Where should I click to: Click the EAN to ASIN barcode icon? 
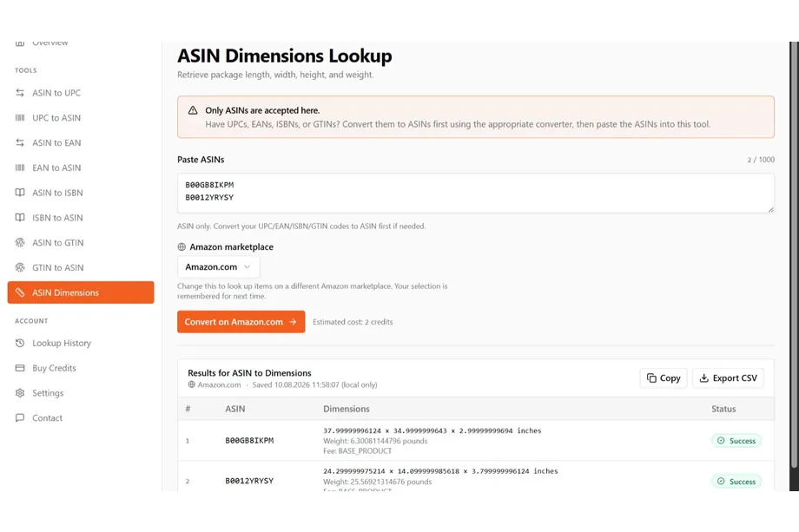click(20, 167)
